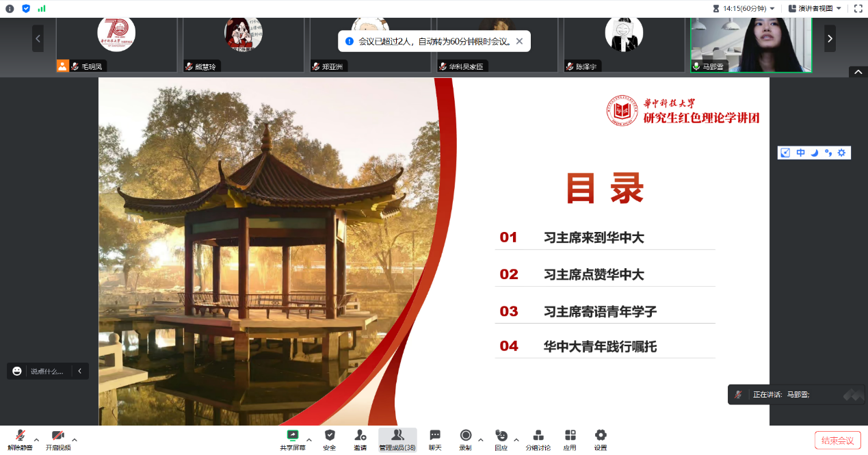Open the 聊天 chat panel

[x=435, y=439]
